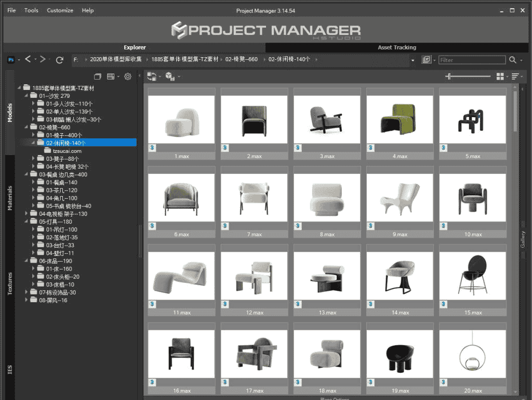
Task: Click the thumbnail size slider
Action: (x=468, y=76)
